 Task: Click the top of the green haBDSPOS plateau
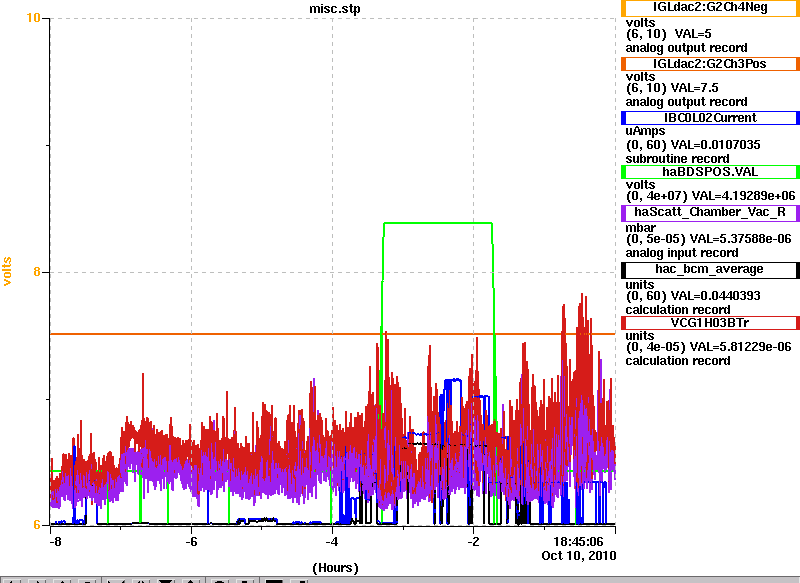click(x=438, y=223)
